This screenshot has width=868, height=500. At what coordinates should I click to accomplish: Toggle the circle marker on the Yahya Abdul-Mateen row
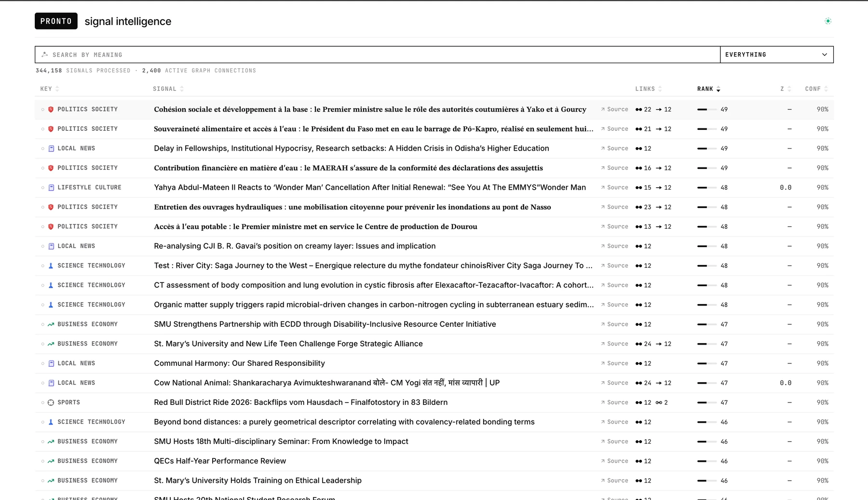(43, 188)
